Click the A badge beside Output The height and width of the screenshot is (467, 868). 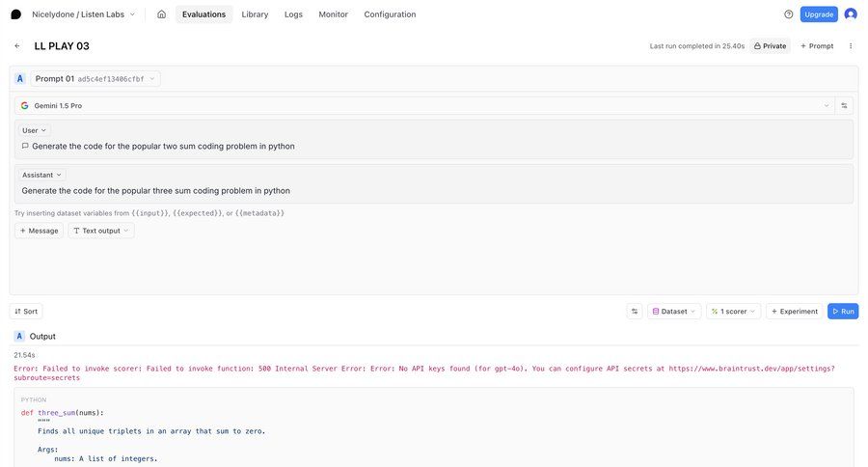click(x=19, y=337)
